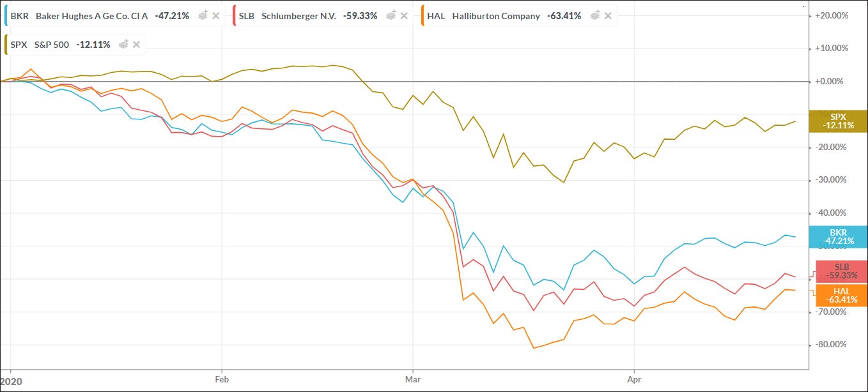Image resolution: width=868 pixels, height=392 pixels.
Task: Remove the HAL Halliburton series
Action: pyautogui.click(x=608, y=16)
